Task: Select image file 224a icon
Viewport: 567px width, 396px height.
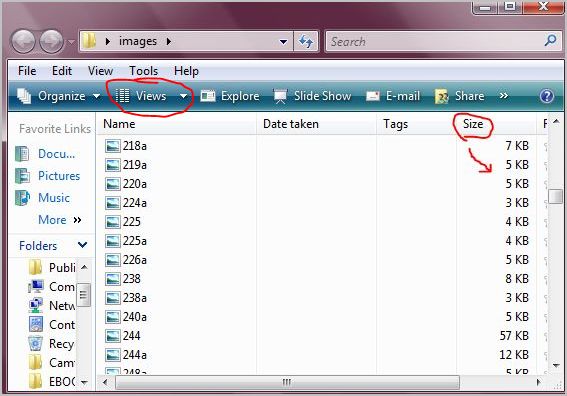Action: (113, 203)
